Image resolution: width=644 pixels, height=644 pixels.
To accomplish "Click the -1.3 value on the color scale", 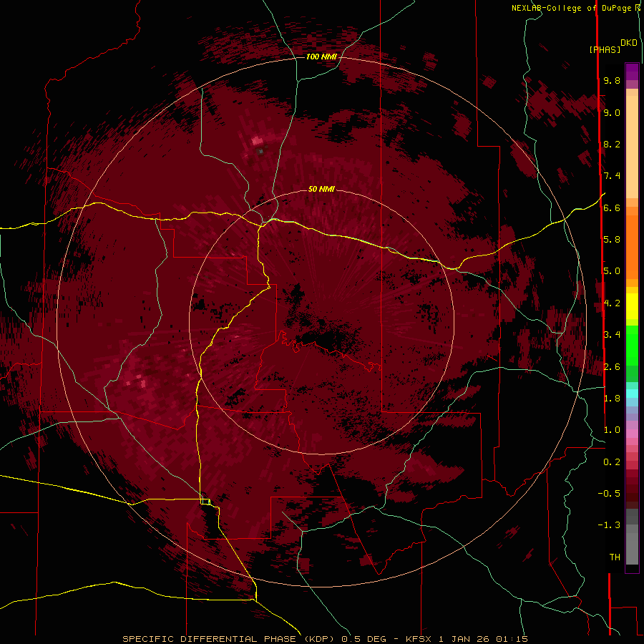I will tap(609, 525).
